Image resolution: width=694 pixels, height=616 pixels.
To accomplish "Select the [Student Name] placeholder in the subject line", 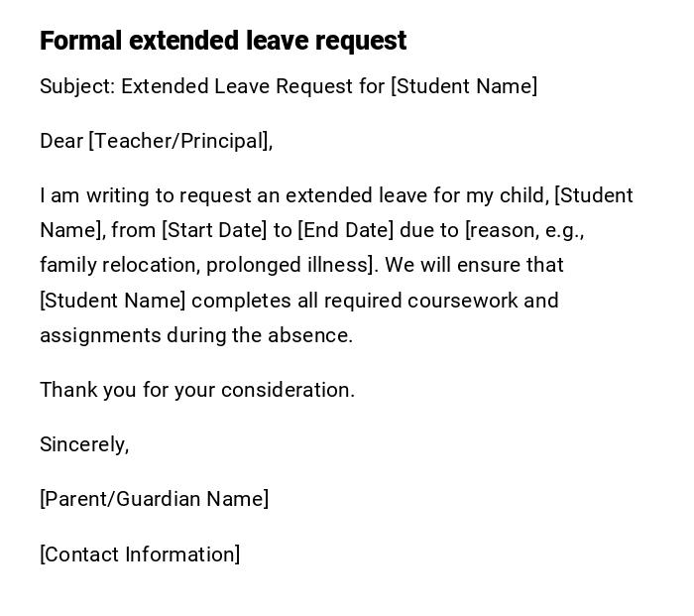I will (x=464, y=86).
